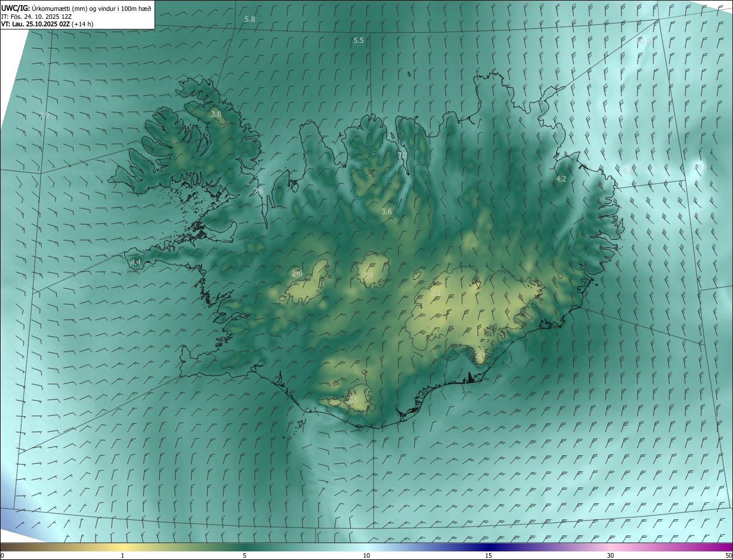733x560 pixels.
Task: Click the color scale tick label 10
Action: coord(366,556)
